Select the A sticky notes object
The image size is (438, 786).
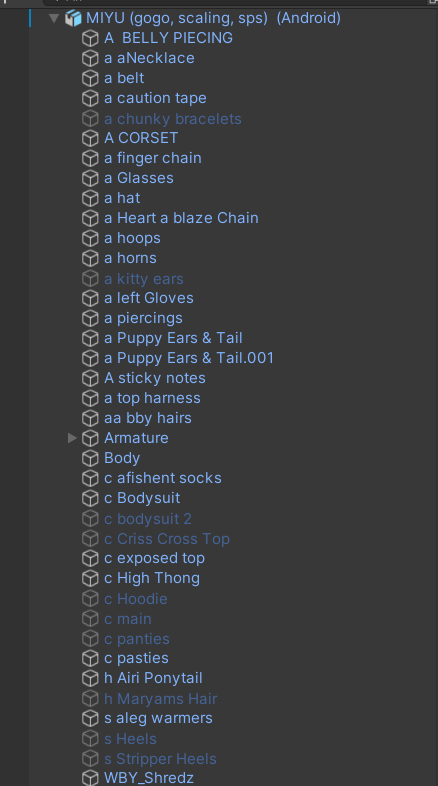pos(155,378)
